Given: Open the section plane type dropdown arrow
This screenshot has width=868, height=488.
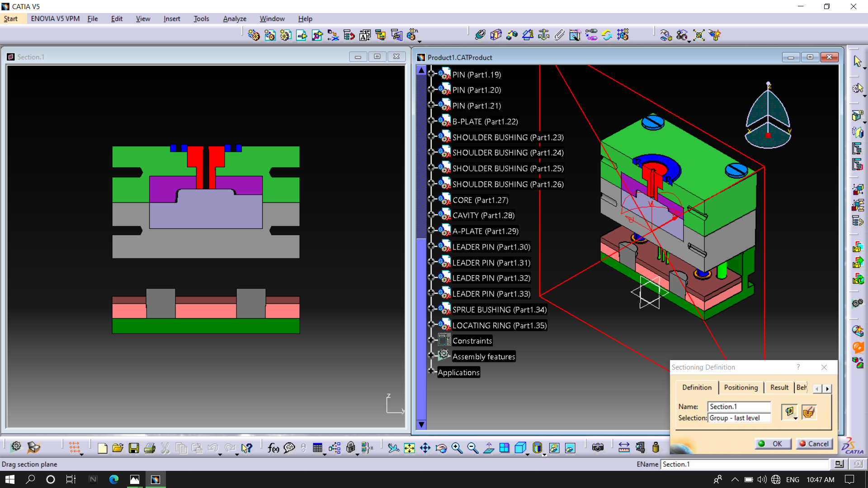Looking at the screenshot, I should [795, 418].
